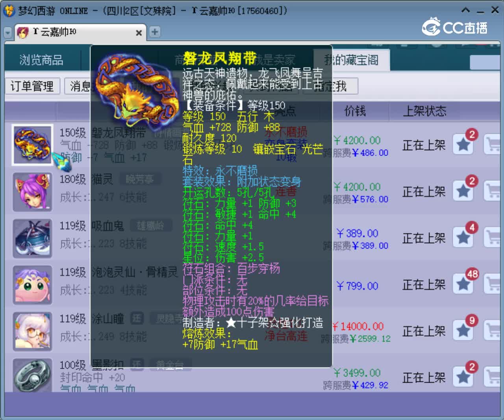Favorite the ¥4200 磐龙凤翔带 listing star
The image size is (504, 420).
point(463,145)
